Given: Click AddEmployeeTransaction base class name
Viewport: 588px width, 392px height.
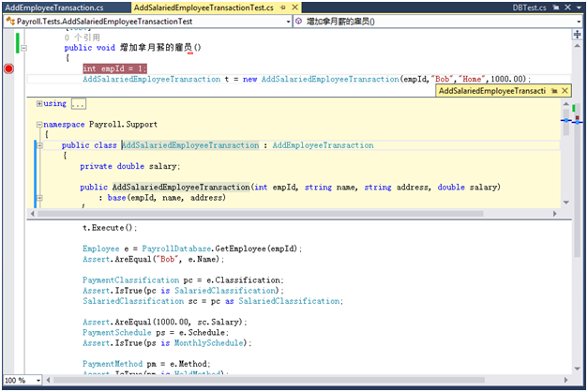Looking at the screenshot, I should (321, 145).
